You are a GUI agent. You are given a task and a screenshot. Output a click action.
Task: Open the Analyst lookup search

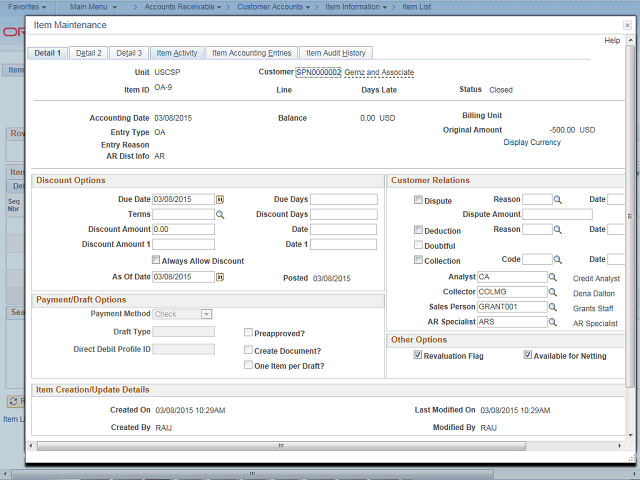pyautogui.click(x=553, y=277)
